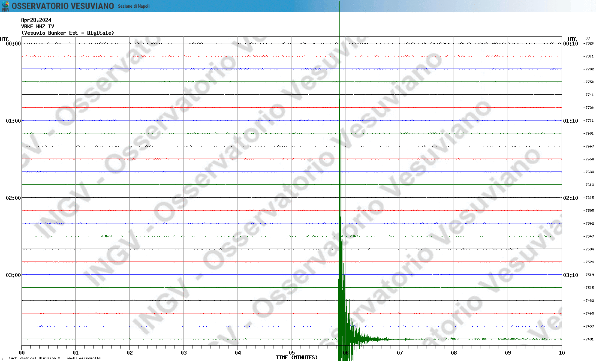Click the 09 minute tick label
Image resolution: width=596 pixels, height=364 pixels.
(508, 353)
